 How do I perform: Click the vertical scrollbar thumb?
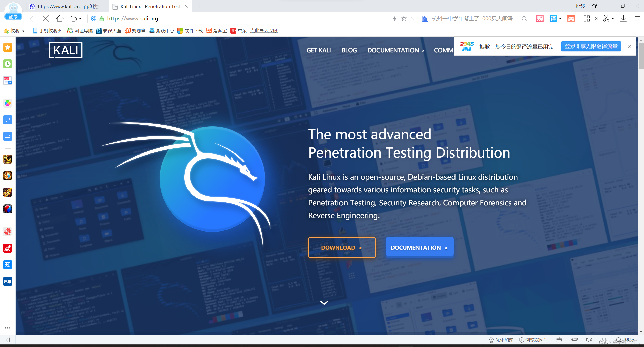pyautogui.click(x=641, y=56)
